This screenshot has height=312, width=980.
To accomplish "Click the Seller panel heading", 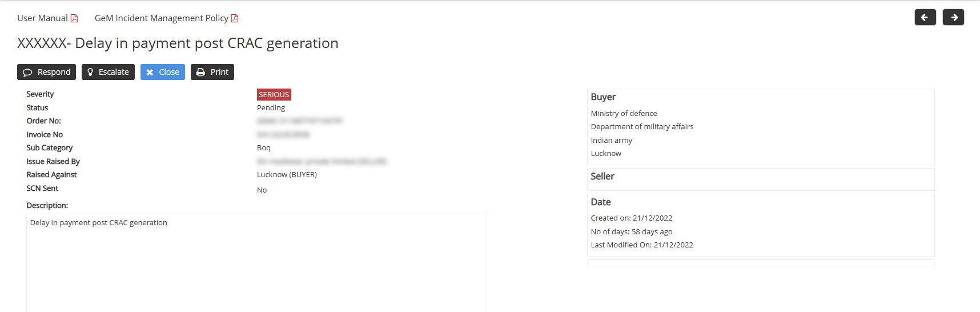I will pyautogui.click(x=603, y=177).
